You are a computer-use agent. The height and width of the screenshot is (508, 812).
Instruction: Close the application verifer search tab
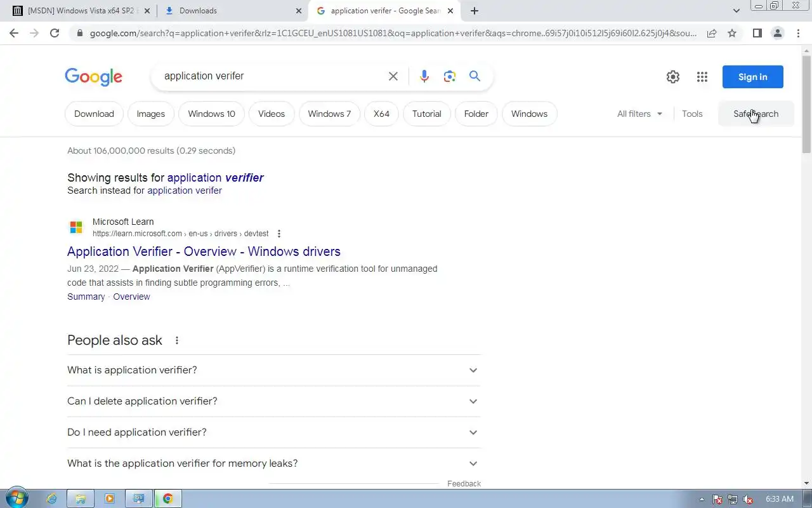(450, 11)
